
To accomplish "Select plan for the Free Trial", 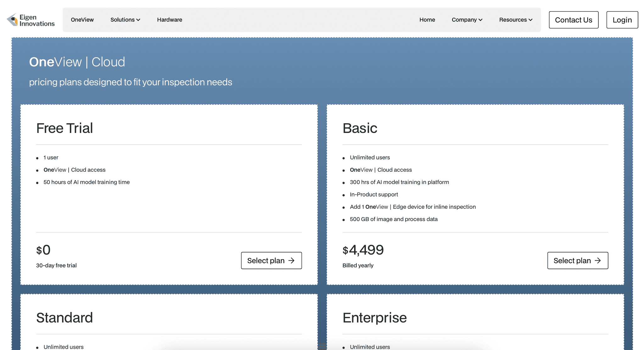I will coord(271,260).
